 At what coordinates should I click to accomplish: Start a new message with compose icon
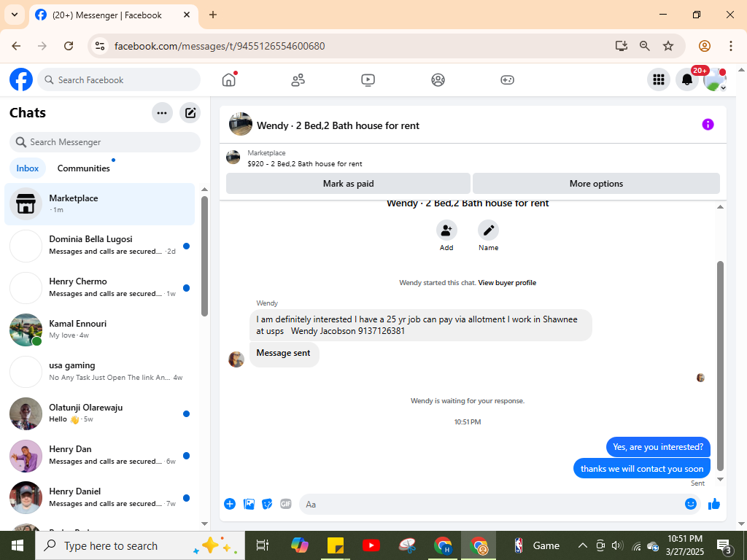[190, 113]
